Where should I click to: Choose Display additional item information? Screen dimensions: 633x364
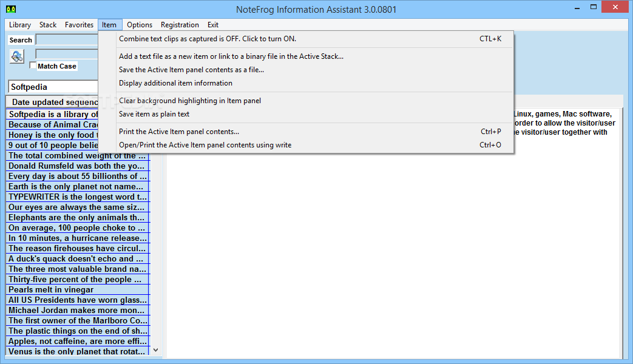tap(306, 83)
